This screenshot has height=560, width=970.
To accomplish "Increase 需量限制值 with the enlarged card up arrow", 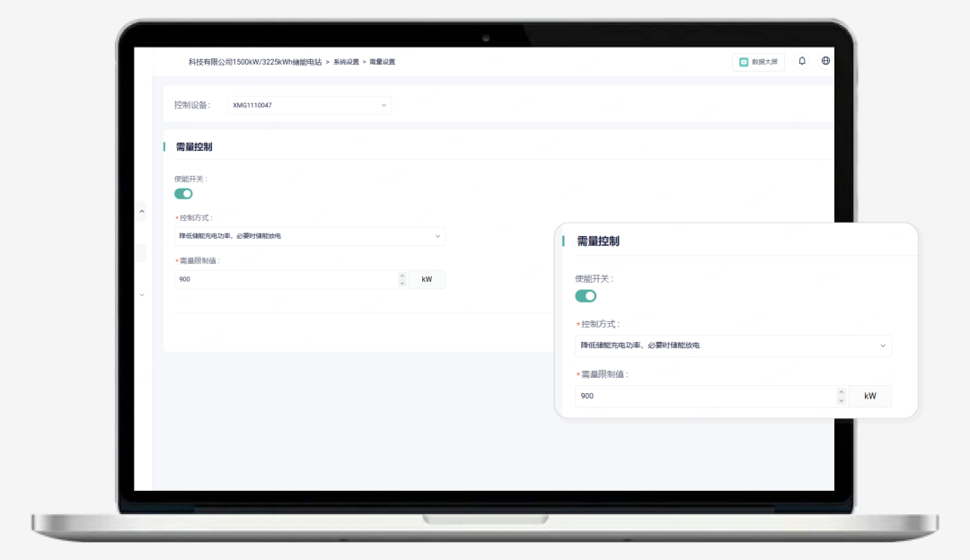I will tap(841, 392).
